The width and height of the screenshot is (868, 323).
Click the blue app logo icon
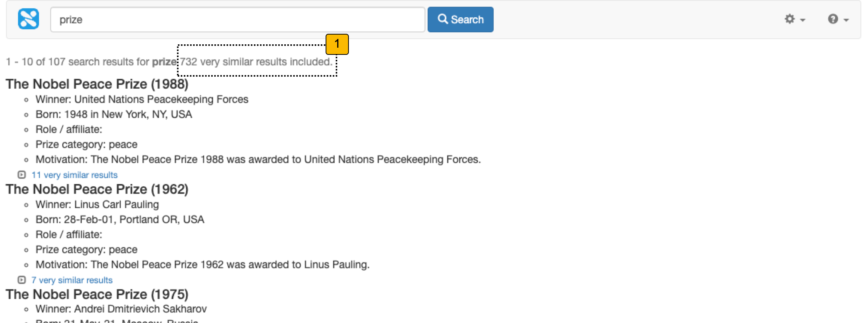coord(29,19)
